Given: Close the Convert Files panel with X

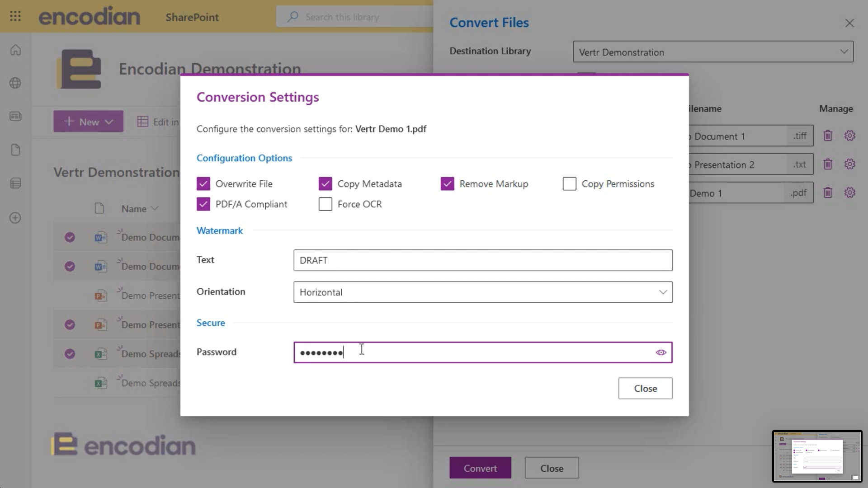Looking at the screenshot, I should pos(849,23).
